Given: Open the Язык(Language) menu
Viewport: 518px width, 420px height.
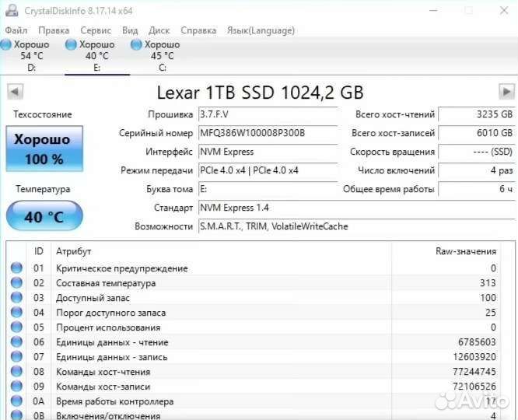Looking at the screenshot, I should click(x=261, y=30).
